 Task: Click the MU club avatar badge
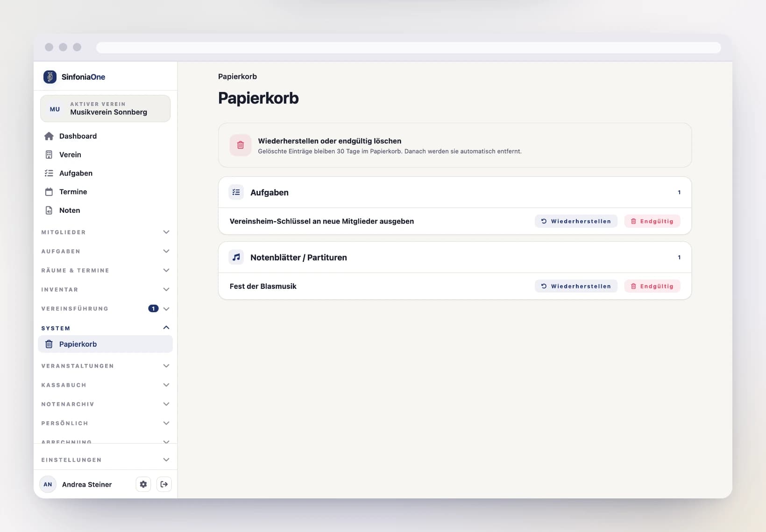click(x=55, y=109)
